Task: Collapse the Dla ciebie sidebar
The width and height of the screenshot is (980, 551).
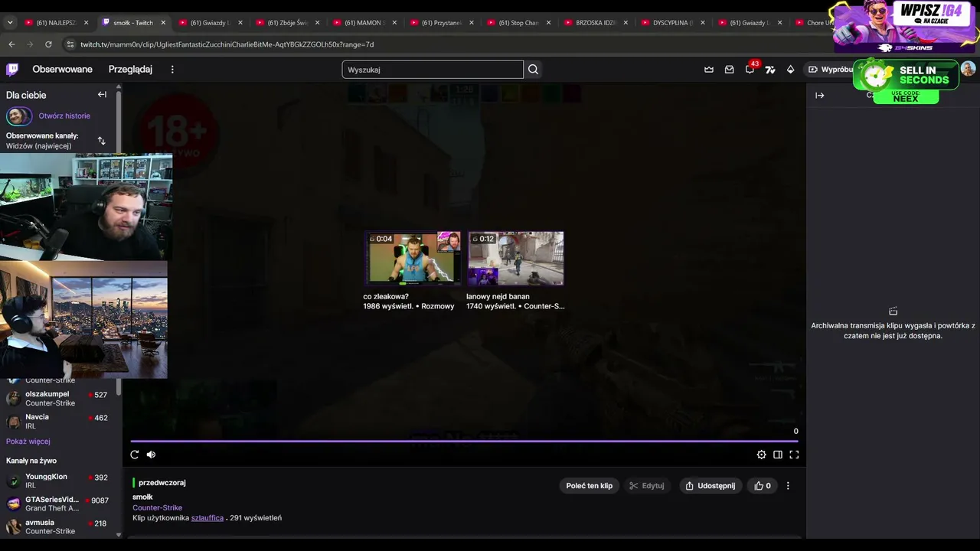Action: (x=102, y=95)
